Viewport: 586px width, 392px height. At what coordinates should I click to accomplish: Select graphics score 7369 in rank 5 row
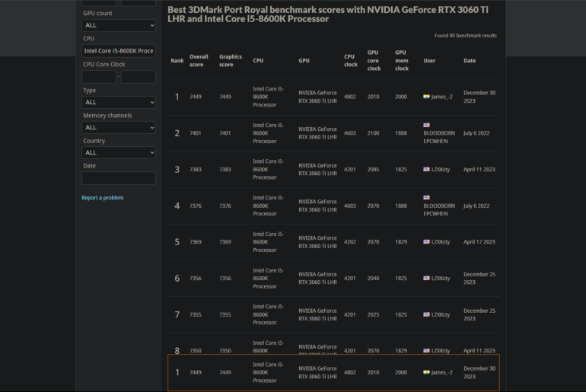pos(225,242)
